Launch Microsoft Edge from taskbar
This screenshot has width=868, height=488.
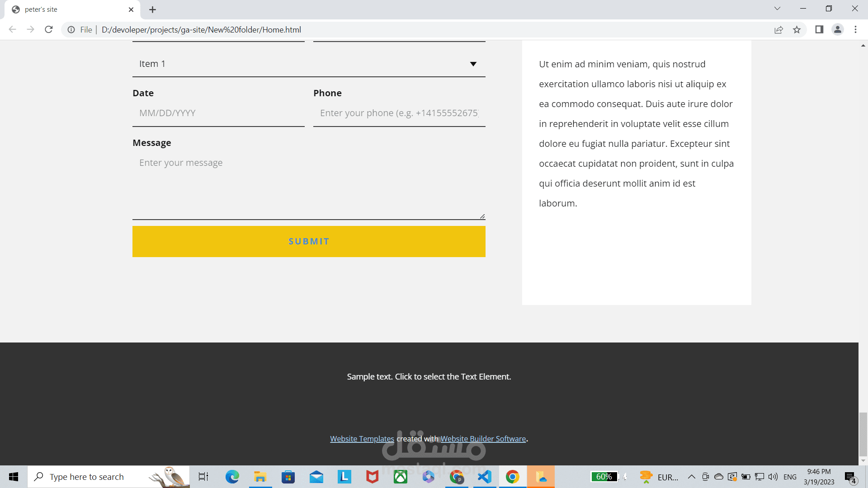[232, 477]
